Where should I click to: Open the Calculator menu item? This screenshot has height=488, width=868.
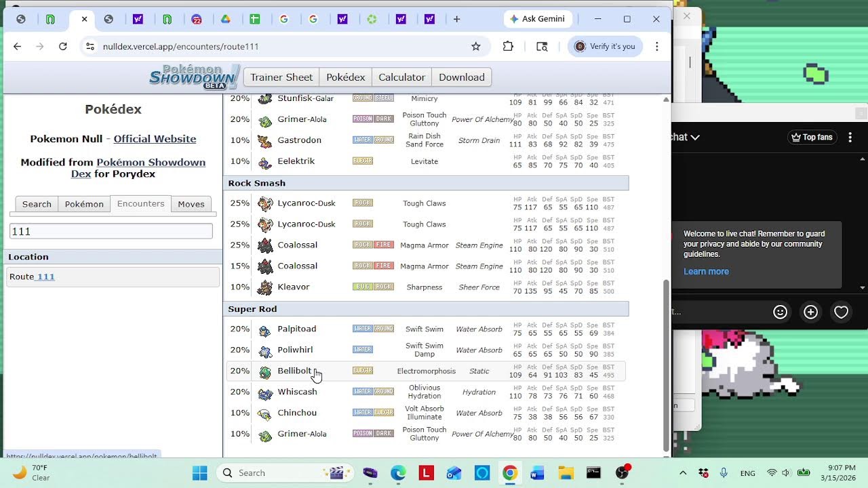tap(401, 77)
